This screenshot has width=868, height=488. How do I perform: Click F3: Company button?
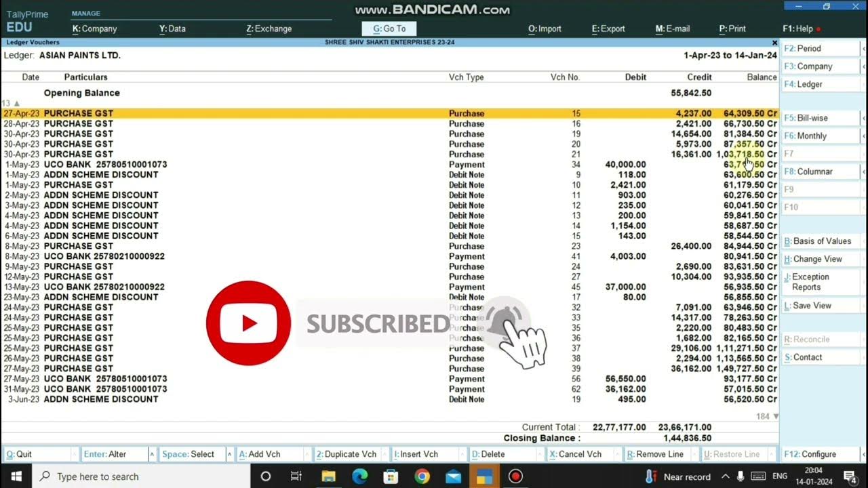coord(821,66)
